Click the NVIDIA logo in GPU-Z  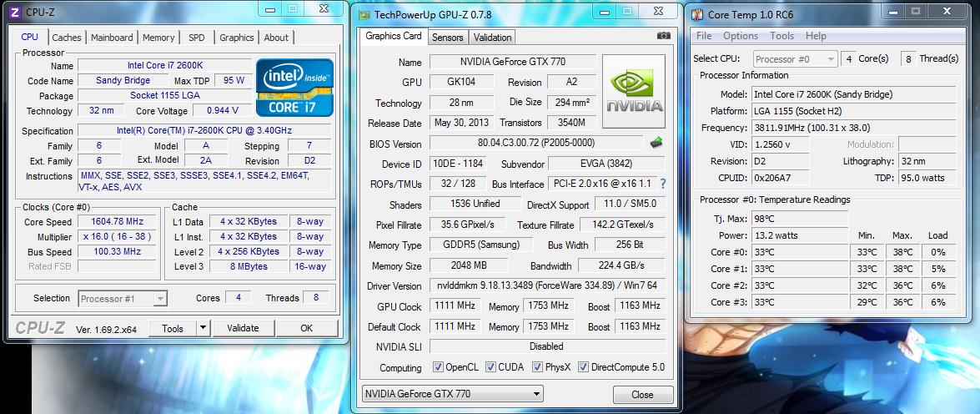[634, 92]
